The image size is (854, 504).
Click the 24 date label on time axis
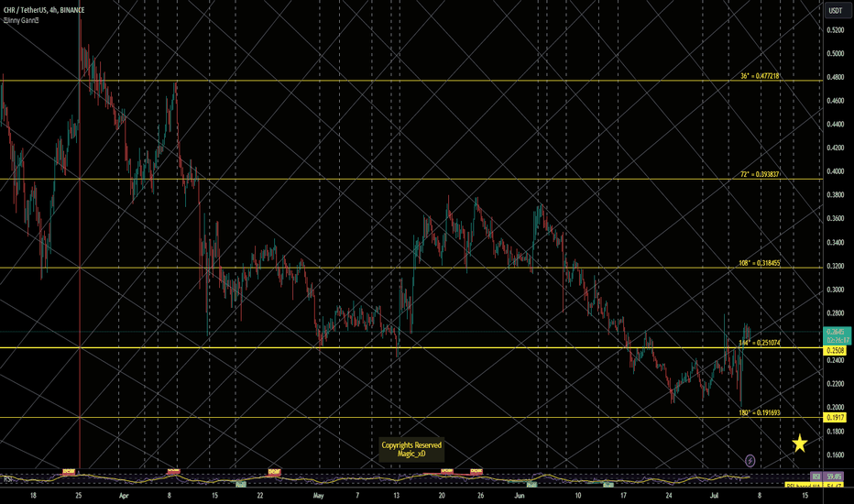tap(669, 496)
